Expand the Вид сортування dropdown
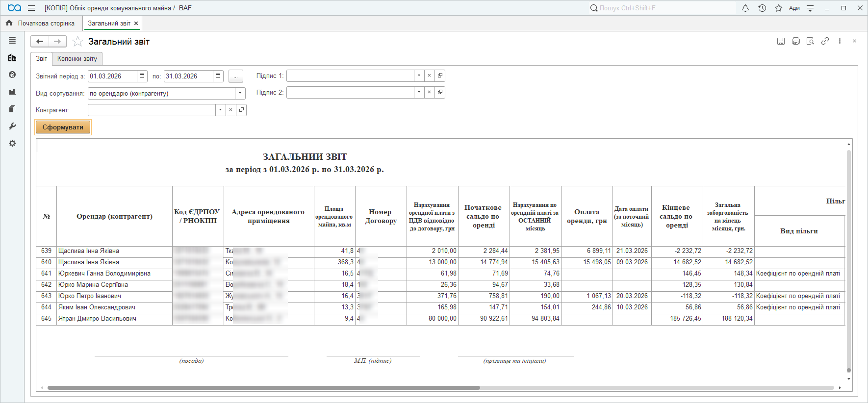The image size is (868, 403). [240, 93]
